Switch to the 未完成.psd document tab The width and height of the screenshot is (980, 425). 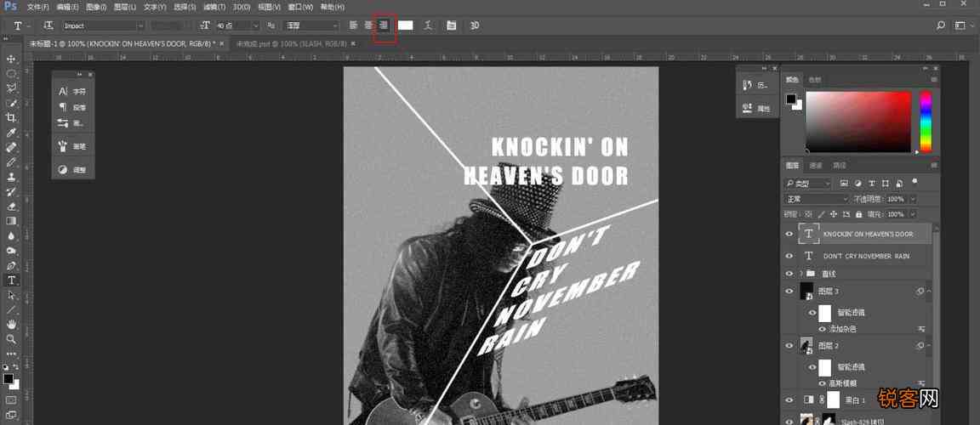[292, 43]
